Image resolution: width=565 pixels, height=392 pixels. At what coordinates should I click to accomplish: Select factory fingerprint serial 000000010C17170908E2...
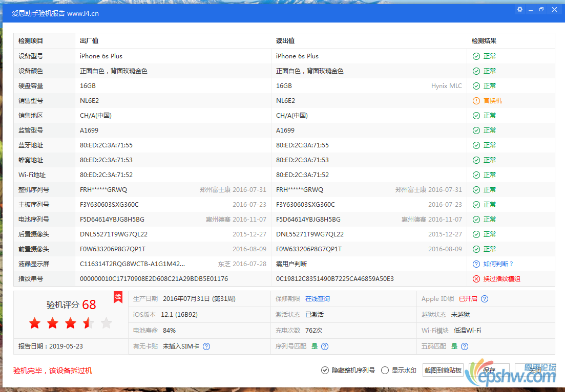click(154, 279)
